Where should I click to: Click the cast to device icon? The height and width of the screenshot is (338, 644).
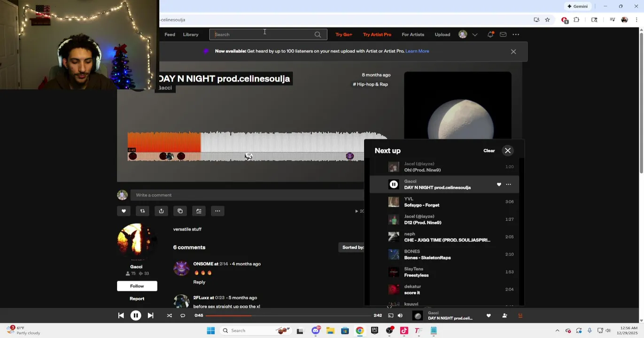coord(390,315)
